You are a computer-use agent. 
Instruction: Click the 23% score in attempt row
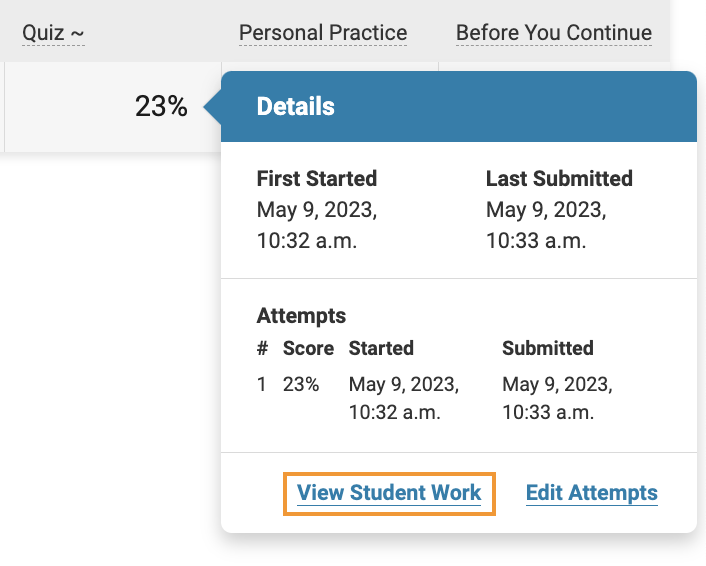click(301, 384)
